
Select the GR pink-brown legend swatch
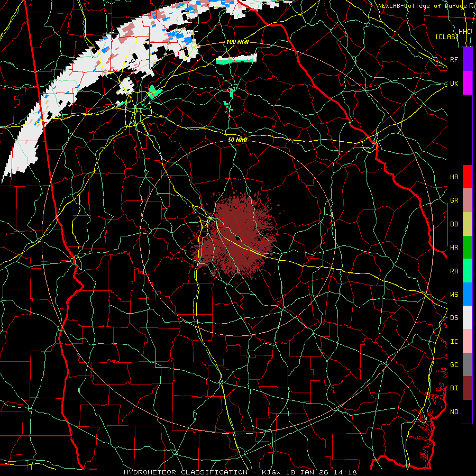click(x=467, y=200)
